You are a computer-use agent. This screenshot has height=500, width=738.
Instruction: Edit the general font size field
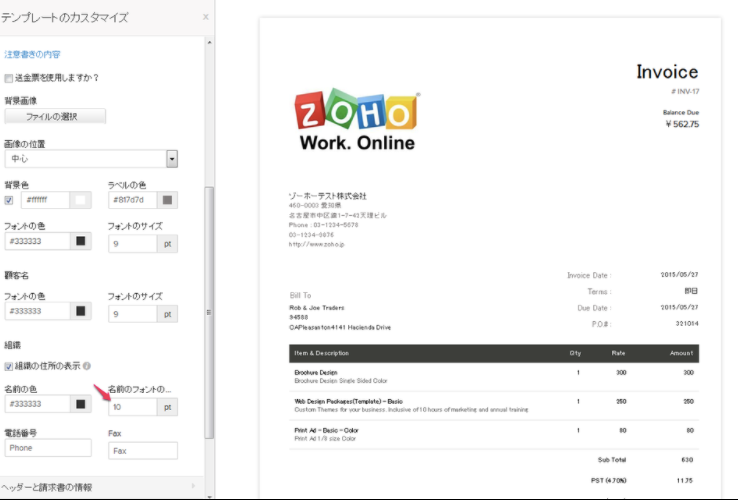pyautogui.click(x=132, y=244)
